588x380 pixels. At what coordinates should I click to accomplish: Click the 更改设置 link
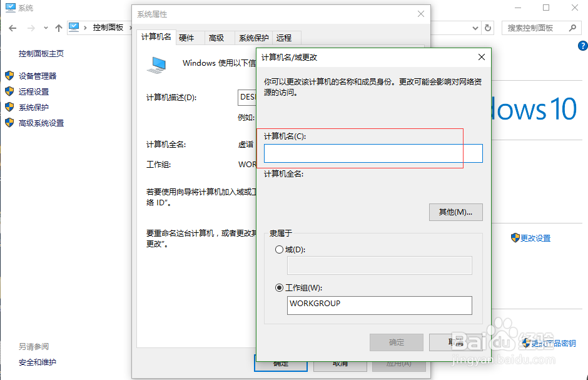click(x=535, y=238)
